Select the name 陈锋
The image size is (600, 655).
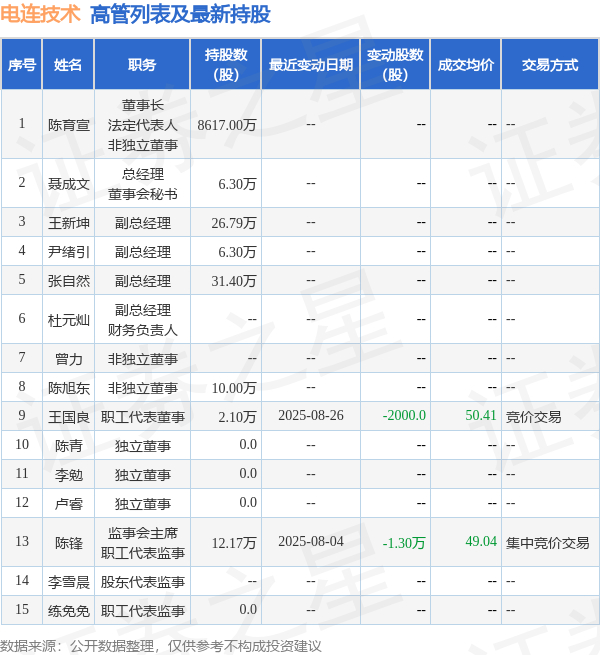[69, 543]
